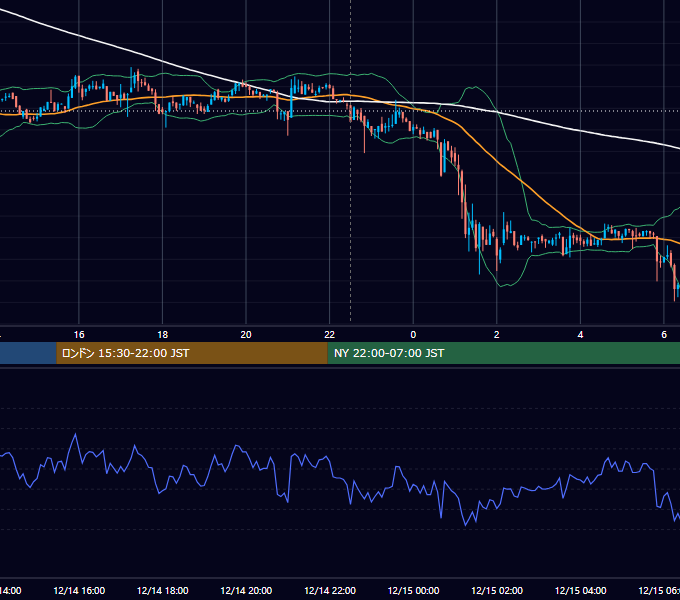Screen dimensions: 680x600
Task: Click the 12/14 18:00 time label
Action: [x=163, y=590]
